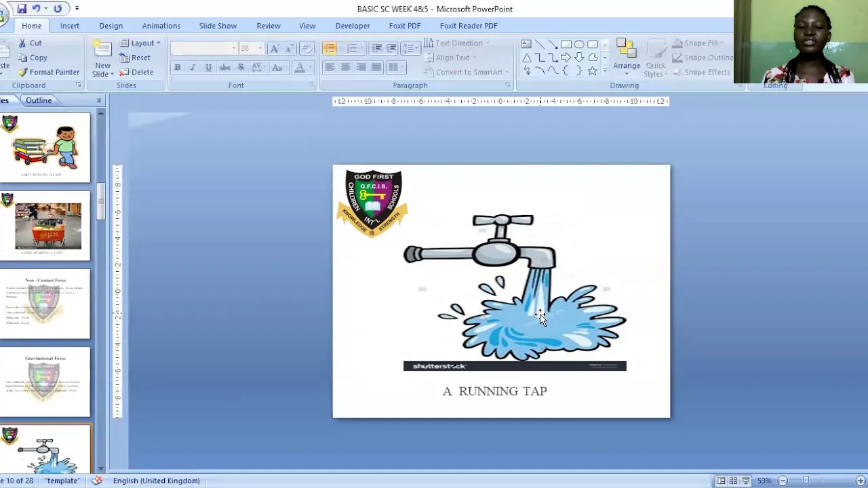Select the Right Arrow block shape
Viewport: 868px width, 488px height.
(x=566, y=58)
